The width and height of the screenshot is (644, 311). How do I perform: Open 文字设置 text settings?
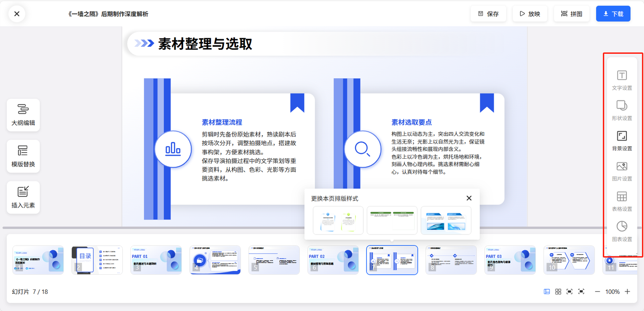coord(622,80)
